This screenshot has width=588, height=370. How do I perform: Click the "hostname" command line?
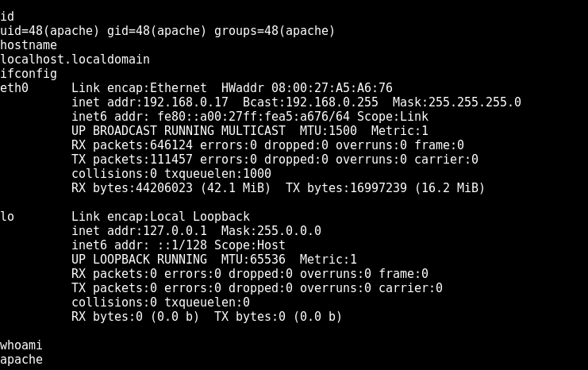29,45
